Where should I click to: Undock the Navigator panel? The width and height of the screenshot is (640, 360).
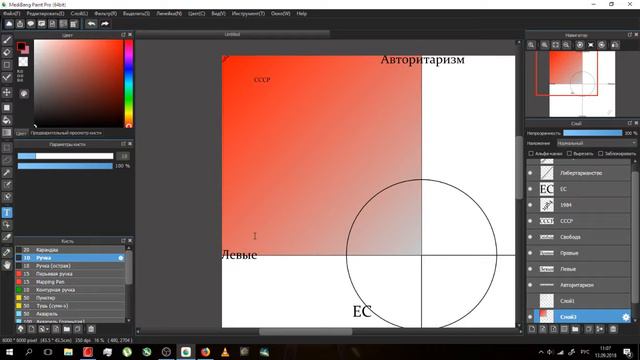coord(629,35)
